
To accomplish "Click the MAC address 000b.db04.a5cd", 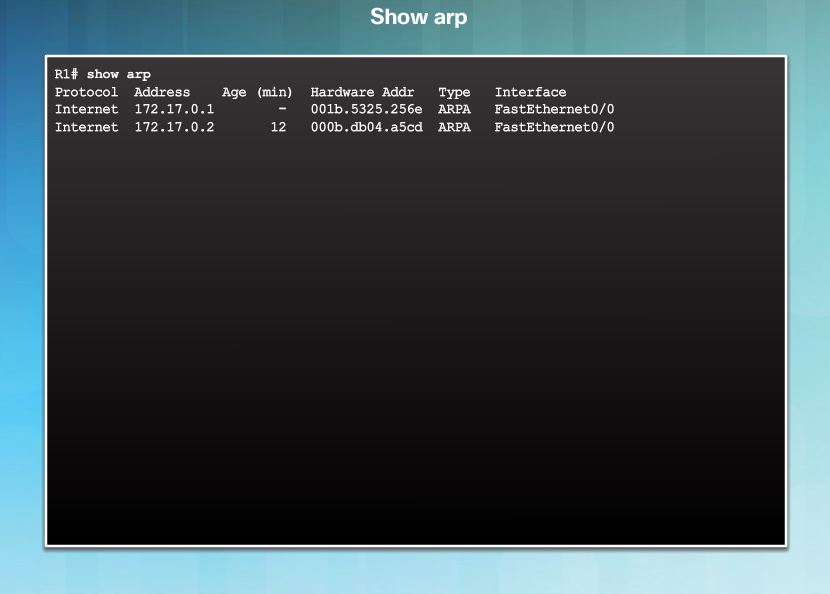I will coord(366,127).
